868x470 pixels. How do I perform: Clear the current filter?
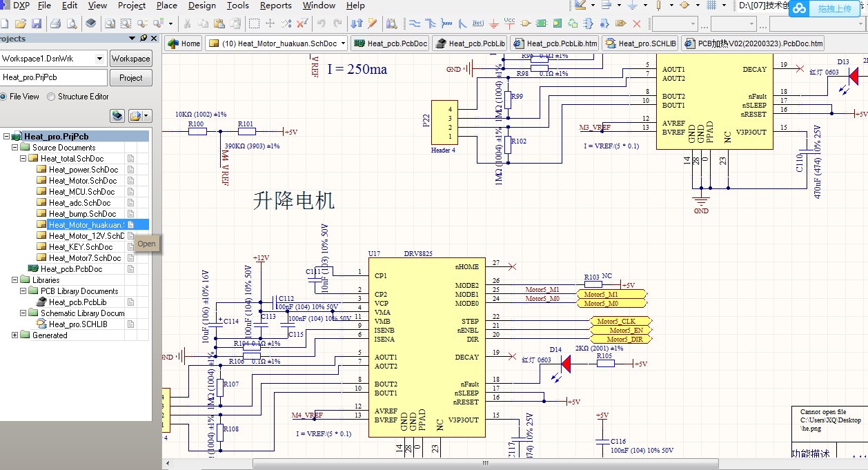[x=302, y=23]
